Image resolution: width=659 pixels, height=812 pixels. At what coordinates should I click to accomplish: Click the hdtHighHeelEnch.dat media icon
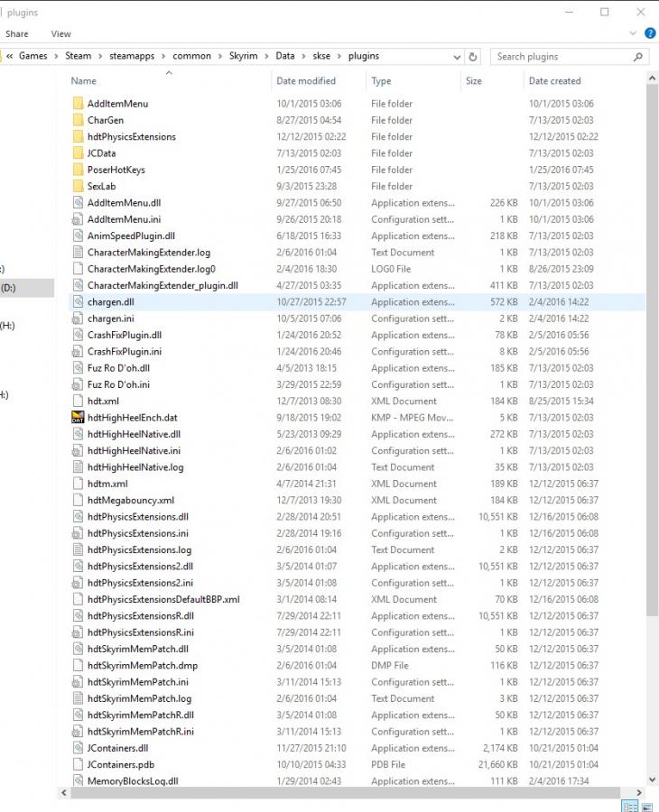coord(78,418)
